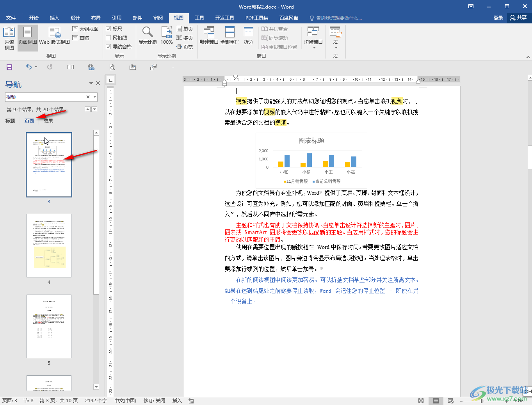Click the two-page book icon in quick toolbar

coord(71,67)
